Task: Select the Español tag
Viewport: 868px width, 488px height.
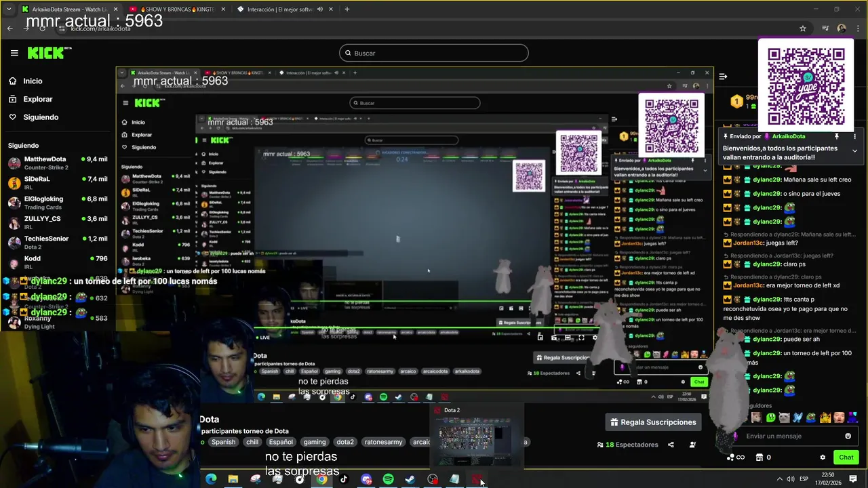Action: (x=281, y=442)
